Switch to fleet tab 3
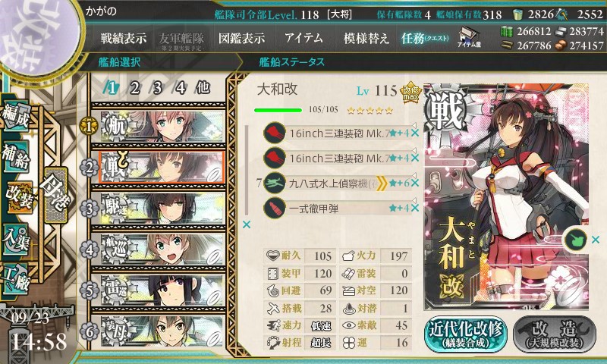This screenshot has width=607, height=364. [157, 88]
